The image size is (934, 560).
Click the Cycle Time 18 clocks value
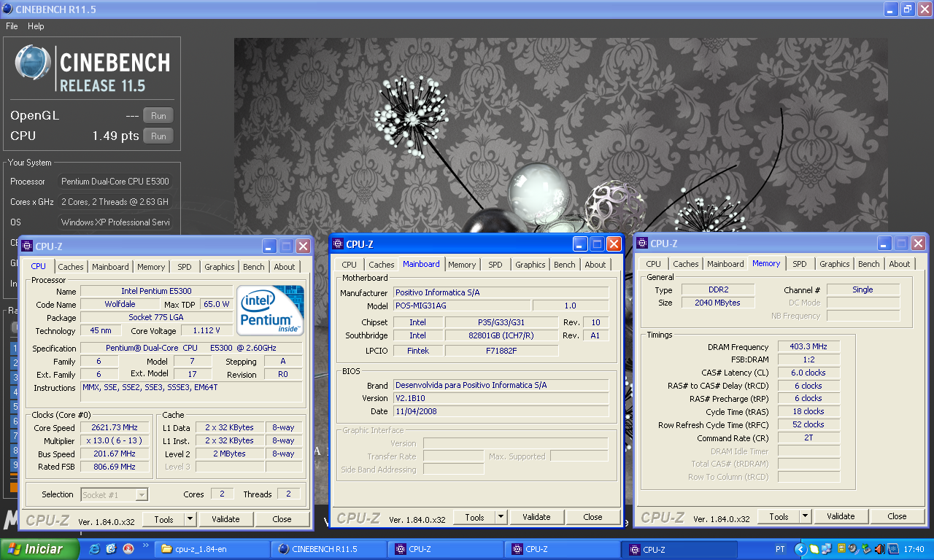coord(808,411)
